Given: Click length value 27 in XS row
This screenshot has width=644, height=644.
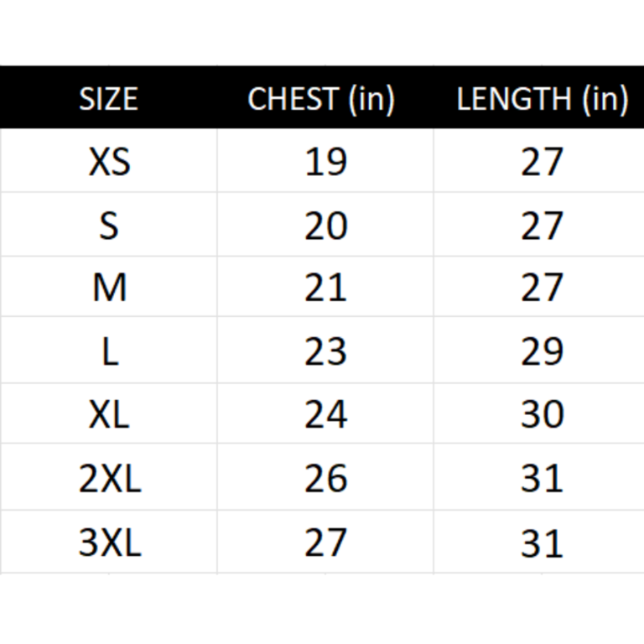Looking at the screenshot, I should 542,161.
